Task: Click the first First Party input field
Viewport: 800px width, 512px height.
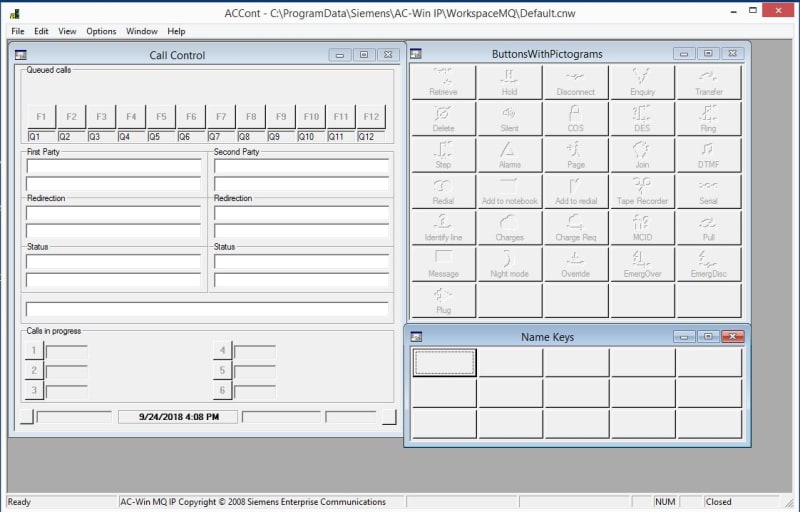Action: (x=114, y=166)
